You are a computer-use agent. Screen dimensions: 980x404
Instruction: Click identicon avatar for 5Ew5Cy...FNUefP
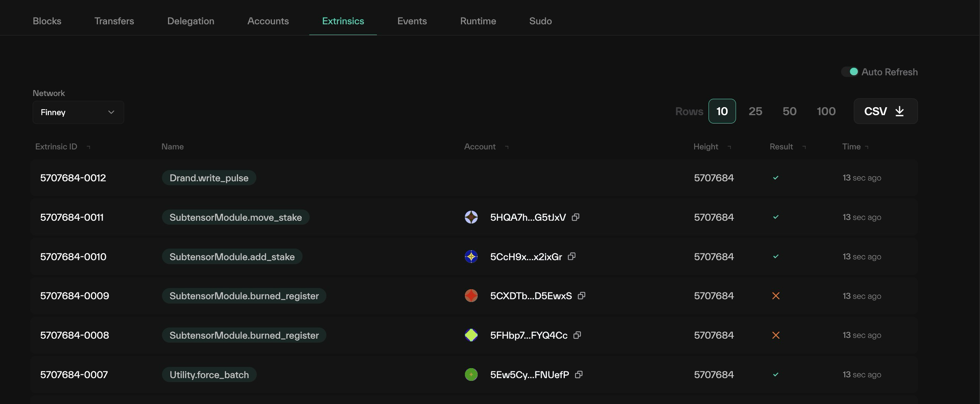click(x=471, y=375)
